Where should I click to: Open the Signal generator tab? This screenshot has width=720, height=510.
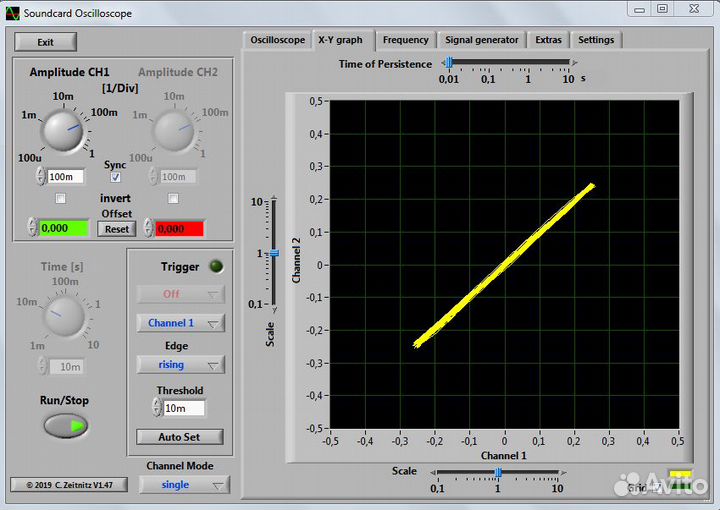click(x=481, y=40)
